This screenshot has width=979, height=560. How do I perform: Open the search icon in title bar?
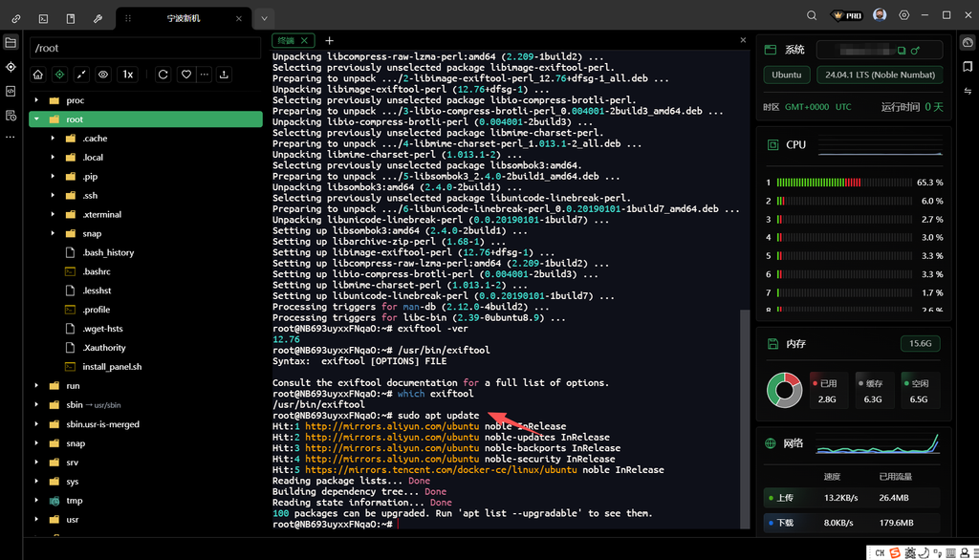(x=811, y=15)
